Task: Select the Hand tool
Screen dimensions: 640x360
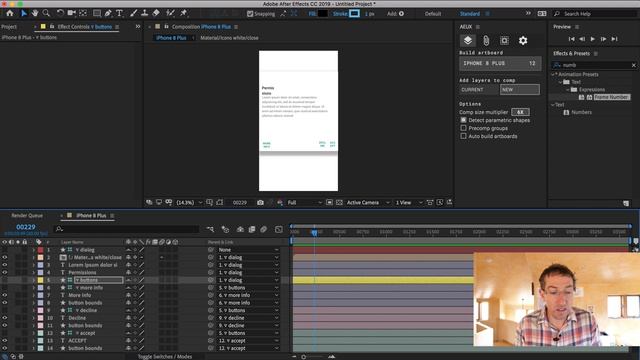Action: [x=35, y=13]
